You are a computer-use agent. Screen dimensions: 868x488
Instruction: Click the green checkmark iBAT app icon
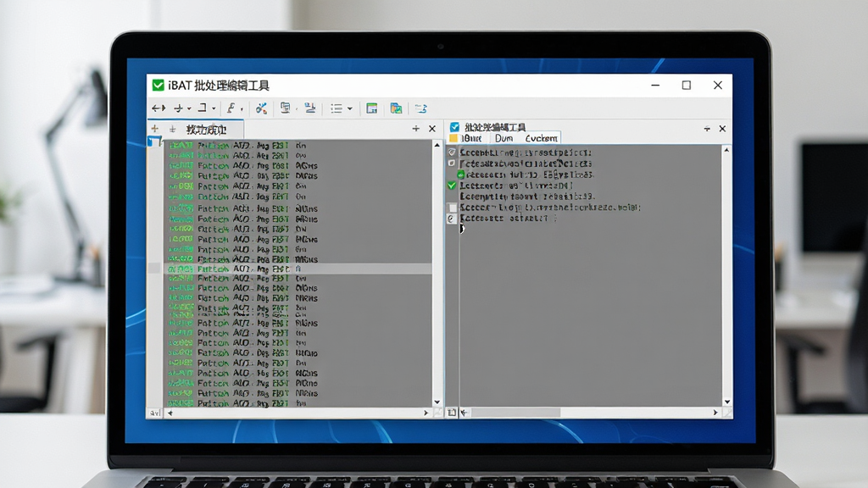[x=159, y=86]
